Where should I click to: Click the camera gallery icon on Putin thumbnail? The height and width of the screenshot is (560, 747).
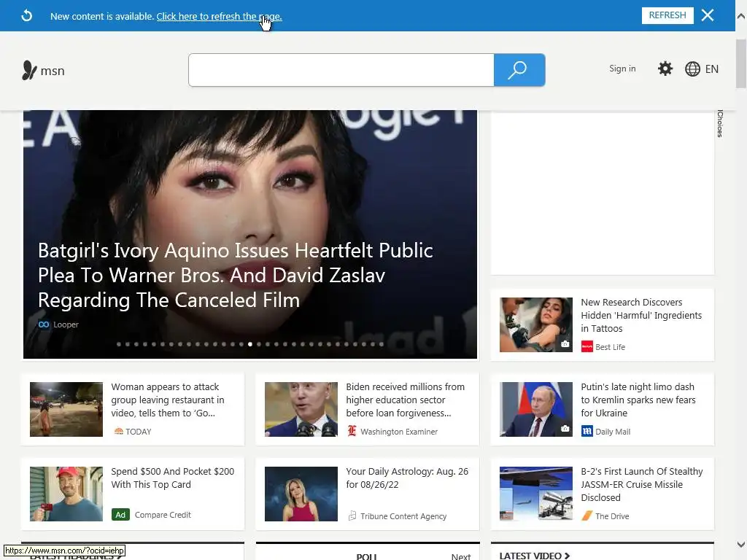point(565,429)
